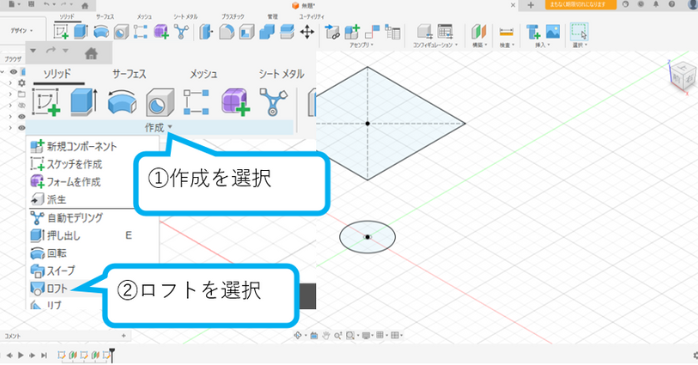The width and height of the screenshot is (698, 365).
Task: Open the notifications bell
Action: [656, 4]
